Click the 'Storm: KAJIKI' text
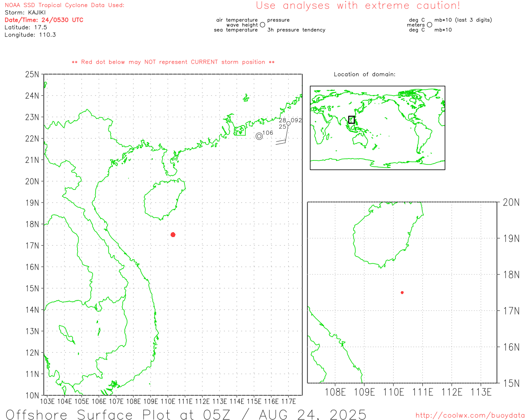This screenshot has height=420, width=525. point(25,13)
